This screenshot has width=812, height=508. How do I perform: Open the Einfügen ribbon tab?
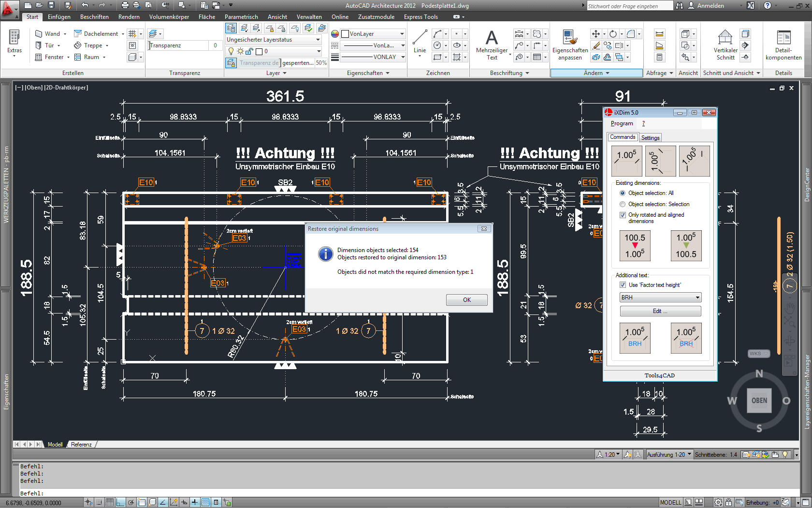(x=59, y=17)
